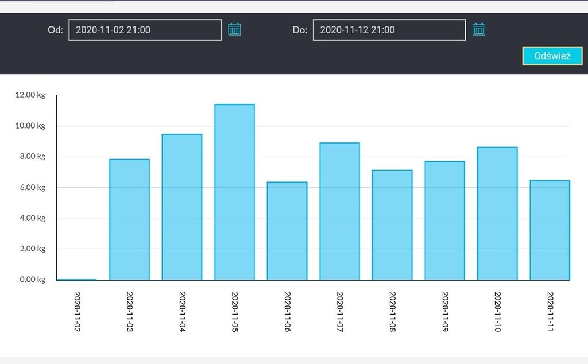
Task: Click the tallest bar, 2020-11-05
Action: pyautogui.click(x=234, y=192)
